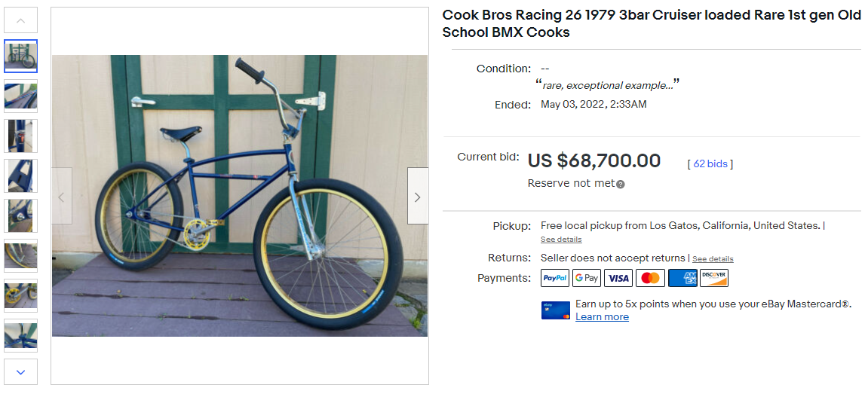Open See details next to the returns policy
This screenshot has height=397, width=868.
click(713, 258)
